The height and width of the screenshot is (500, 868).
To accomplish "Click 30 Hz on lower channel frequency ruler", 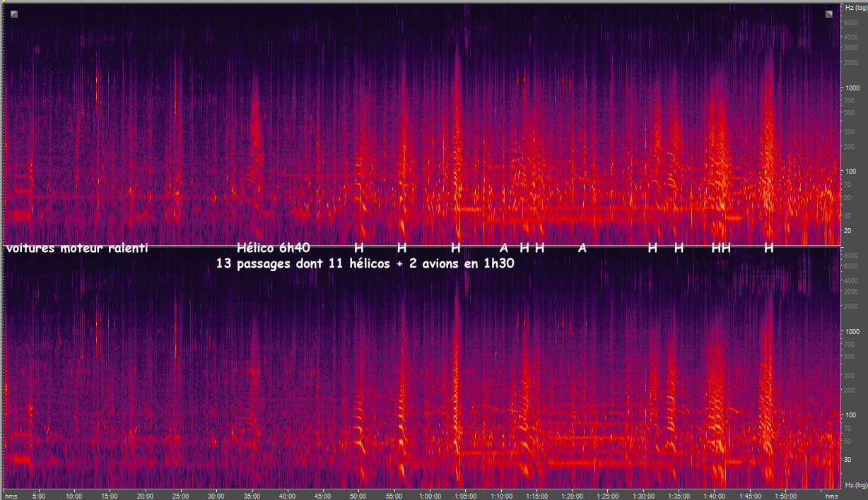I will (x=848, y=459).
